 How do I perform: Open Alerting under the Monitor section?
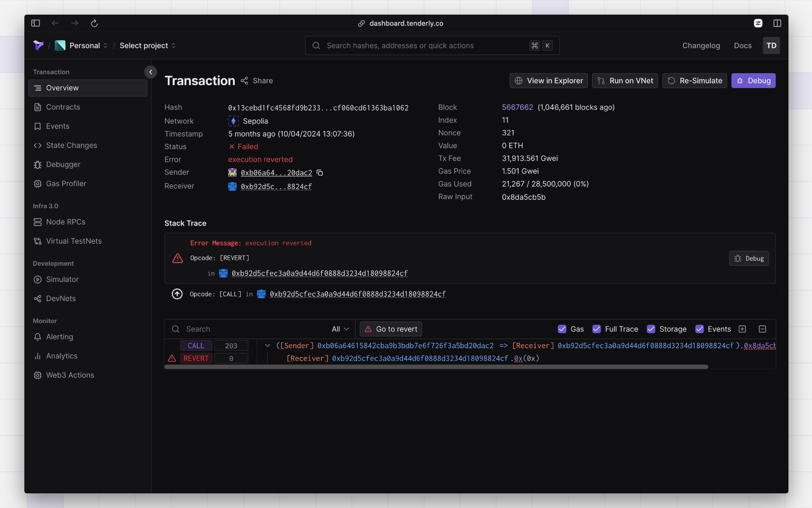[x=59, y=336]
